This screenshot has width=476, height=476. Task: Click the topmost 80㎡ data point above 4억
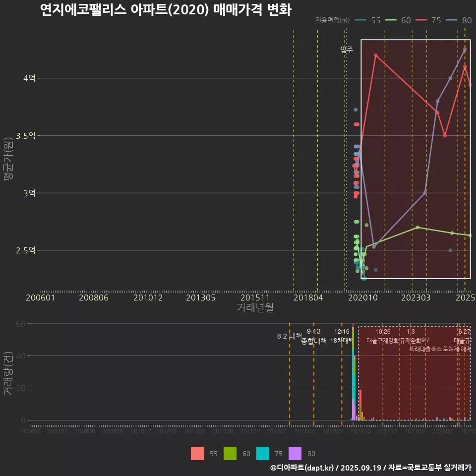click(x=465, y=50)
